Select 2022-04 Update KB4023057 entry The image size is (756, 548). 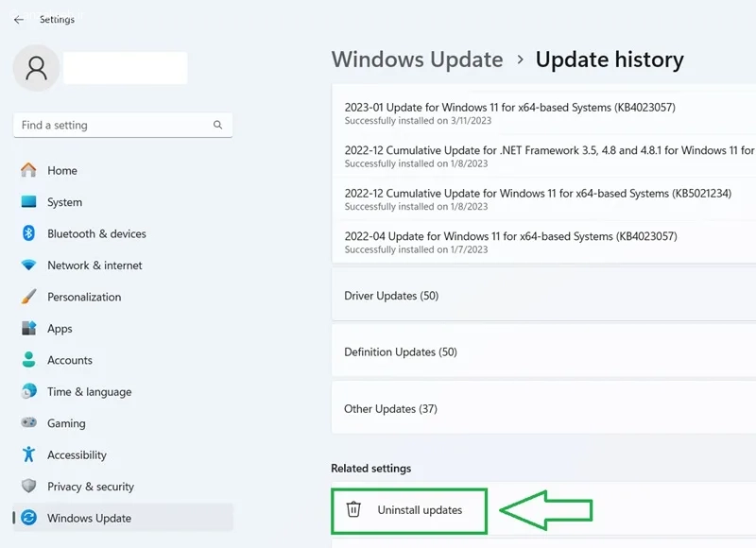pyautogui.click(x=544, y=242)
